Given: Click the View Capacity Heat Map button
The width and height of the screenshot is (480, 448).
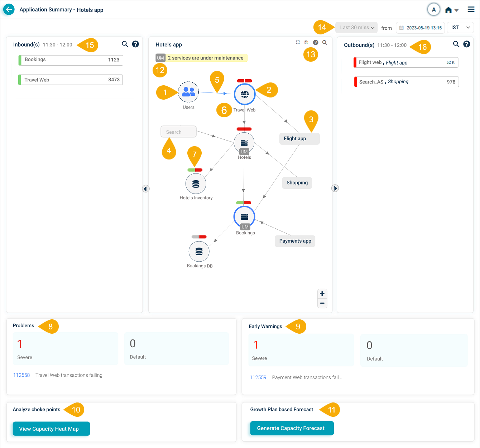Looking at the screenshot, I should click(51, 429).
